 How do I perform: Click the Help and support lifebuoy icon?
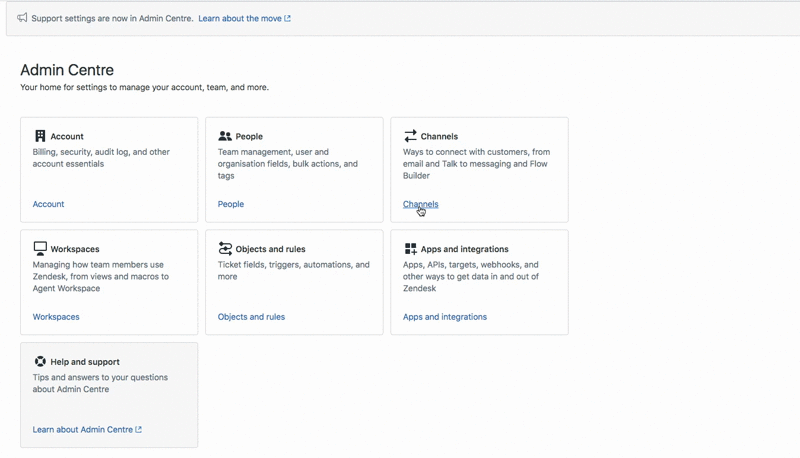click(x=40, y=361)
